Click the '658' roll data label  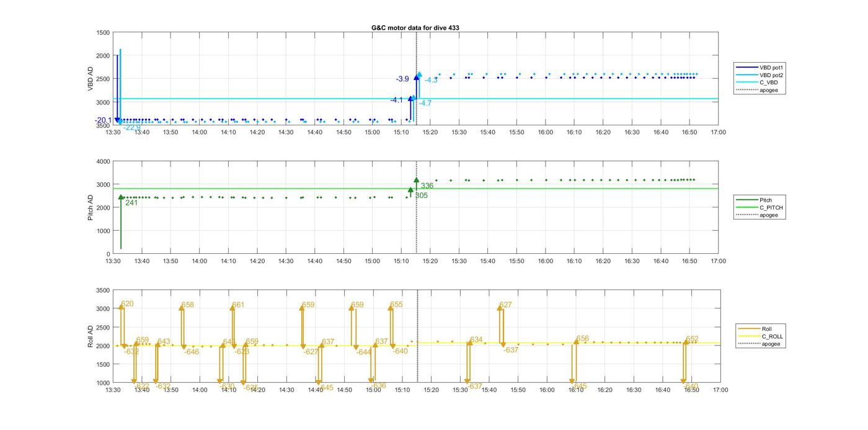click(x=188, y=305)
